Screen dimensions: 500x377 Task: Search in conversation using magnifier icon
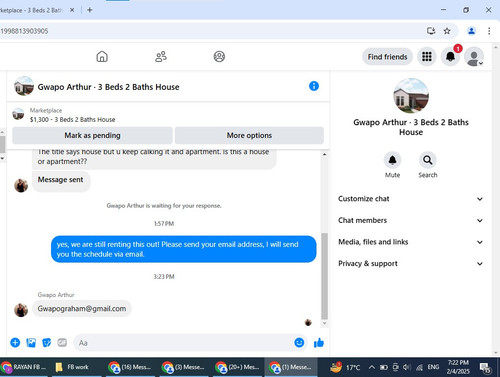[x=428, y=160]
